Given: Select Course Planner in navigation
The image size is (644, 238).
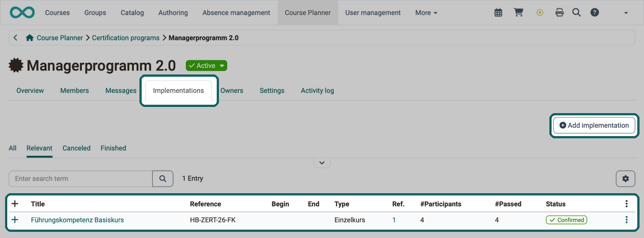Looking at the screenshot, I should (307, 13).
